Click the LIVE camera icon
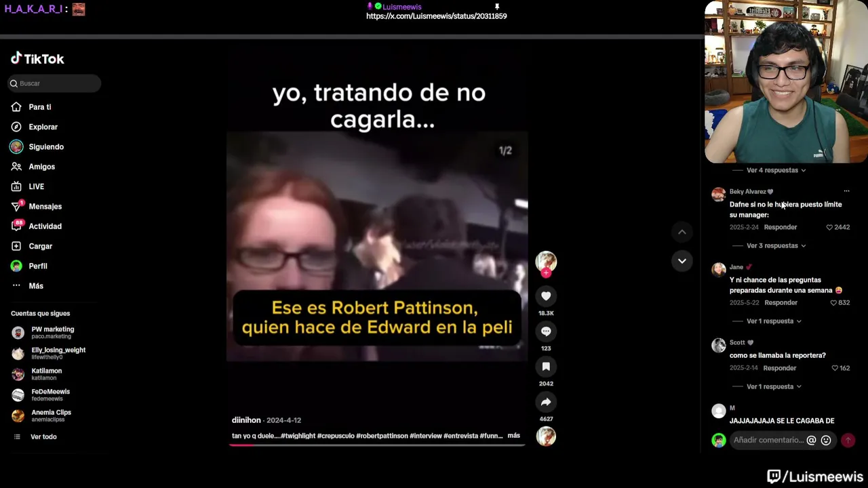Screen dimensions: 868x488 tap(16, 186)
